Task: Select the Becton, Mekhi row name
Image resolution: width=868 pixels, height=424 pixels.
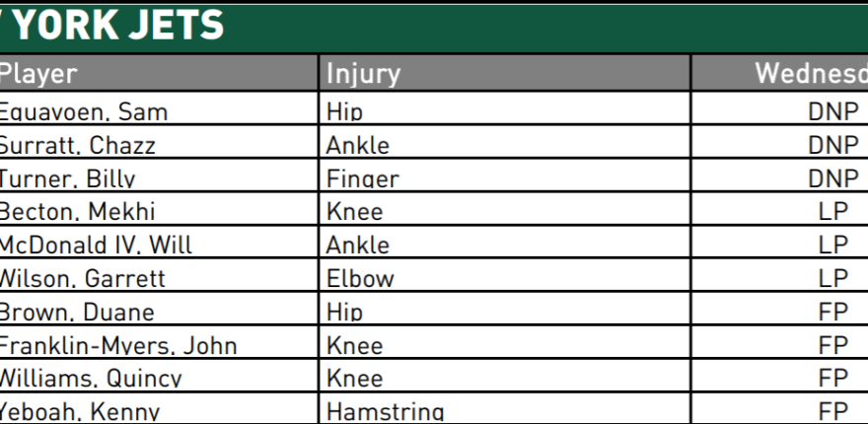Action: [x=79, y=212]
